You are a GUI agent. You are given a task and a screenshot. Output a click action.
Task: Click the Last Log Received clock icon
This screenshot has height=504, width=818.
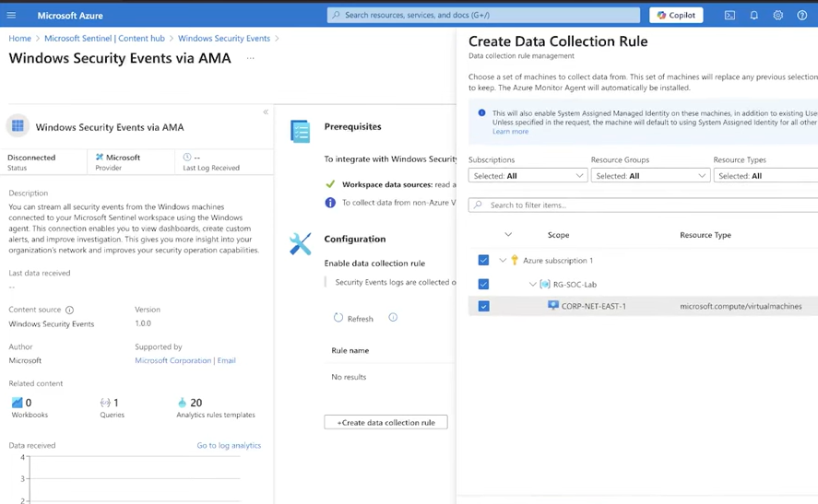click(187, 157)
